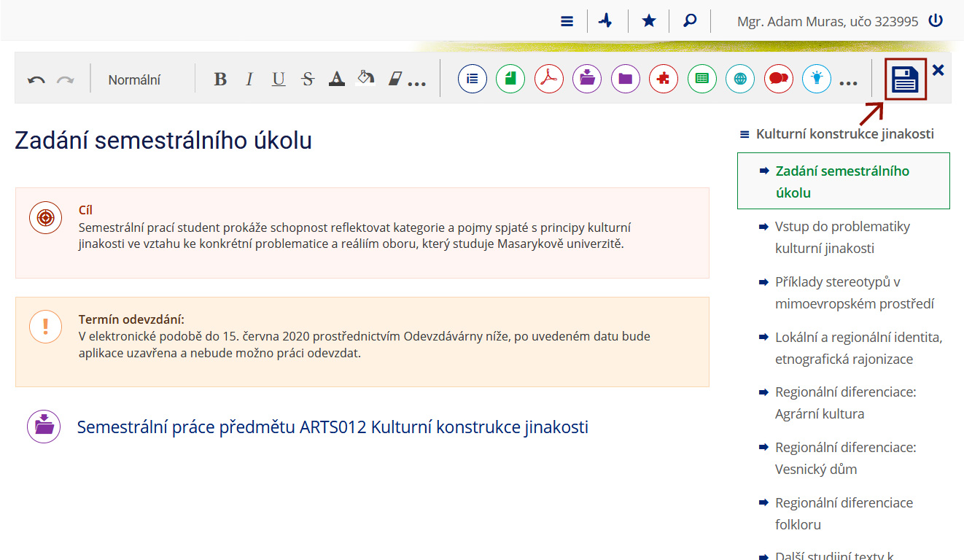The width and height of the screenshot is (964, 560).
Task: Insert green spreadsheet notebook element
Action: pos(702,79)
